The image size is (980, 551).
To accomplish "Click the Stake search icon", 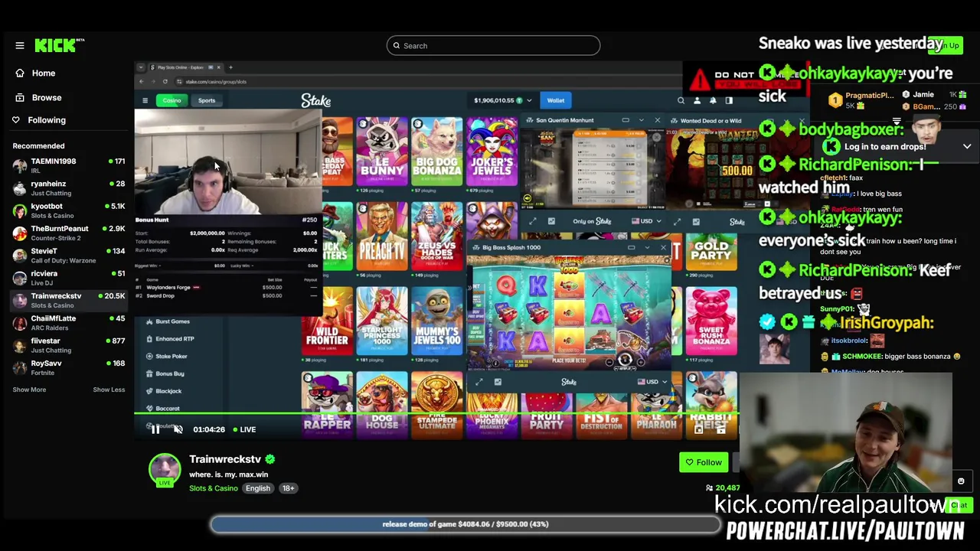I will pyautogui.click(x=681, y=100).
